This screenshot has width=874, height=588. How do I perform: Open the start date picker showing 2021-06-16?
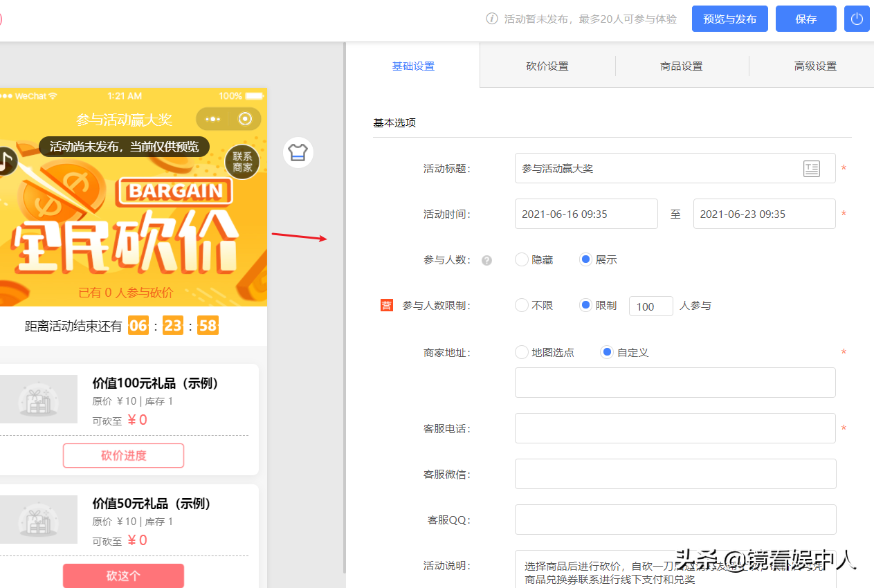(x=586, y=214)
